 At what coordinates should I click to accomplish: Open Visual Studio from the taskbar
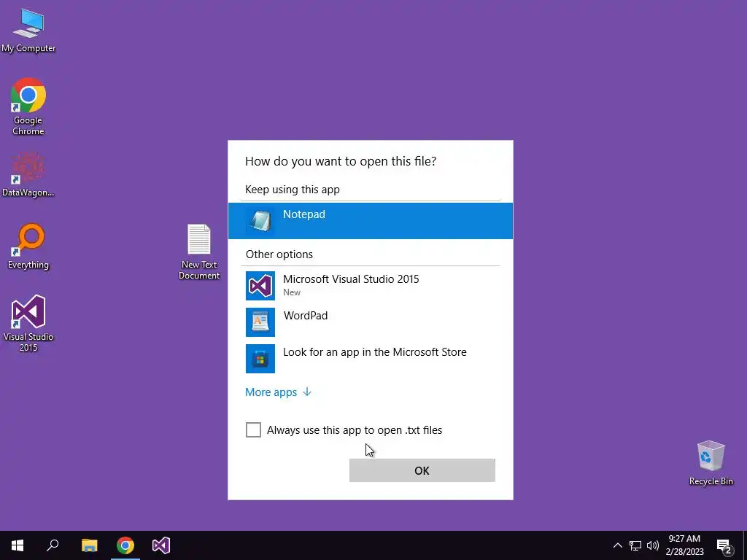161,545
